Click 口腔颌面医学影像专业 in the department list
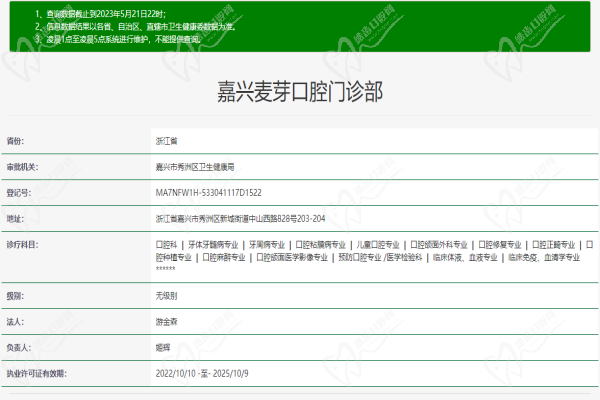Image resolution: width=600 pixels, height=400 pixels. (292, 257)
